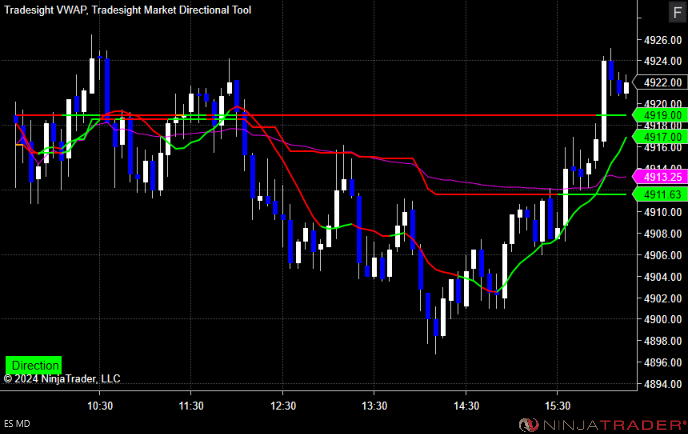Click the 4904.00 price axis label
The image size is (688, 434).
pyautogui.click(x=663, y=277)
